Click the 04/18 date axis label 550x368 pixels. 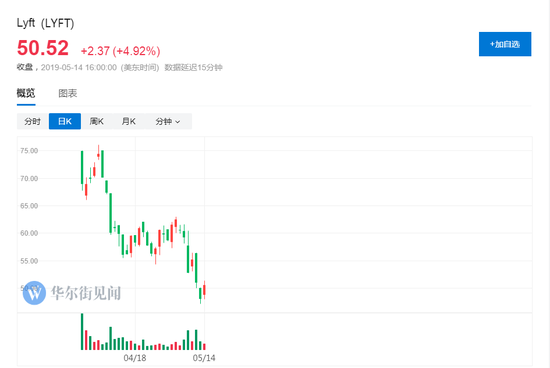135,358
